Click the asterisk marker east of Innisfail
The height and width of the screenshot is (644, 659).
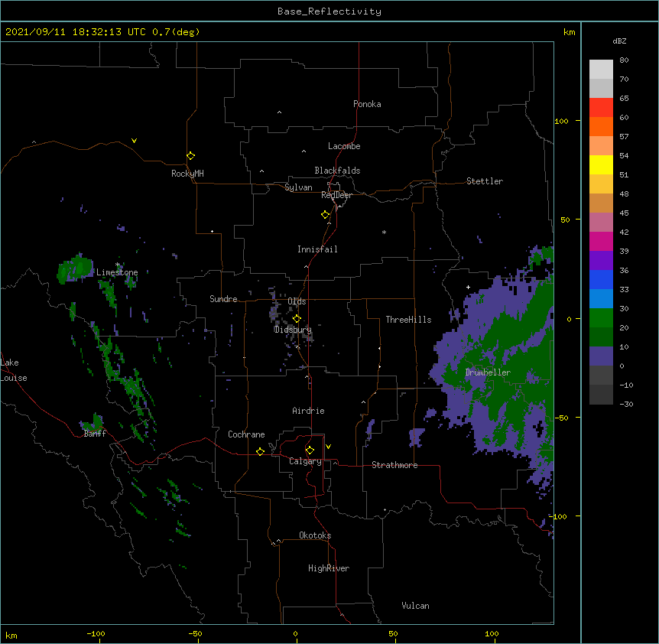(x=384, y=232)
